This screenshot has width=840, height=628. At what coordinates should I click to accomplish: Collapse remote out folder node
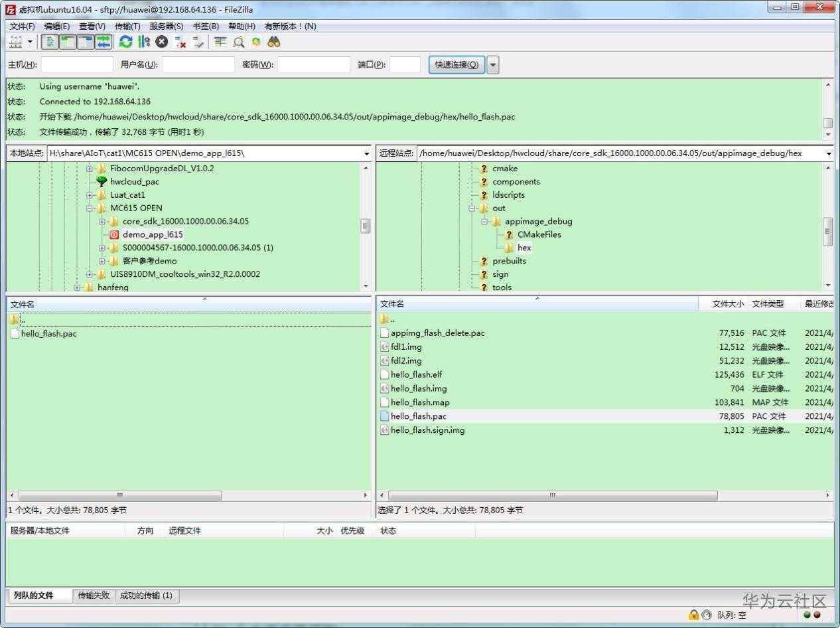472,208
